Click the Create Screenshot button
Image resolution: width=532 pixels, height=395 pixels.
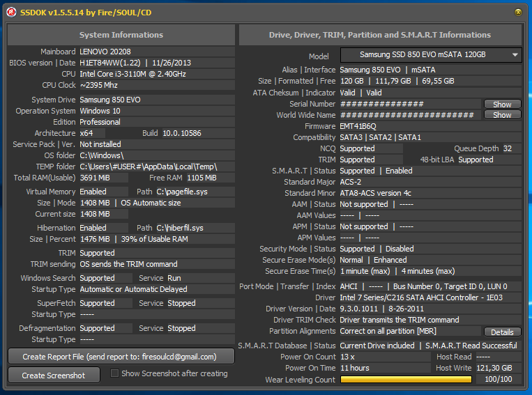coord(54,375)
